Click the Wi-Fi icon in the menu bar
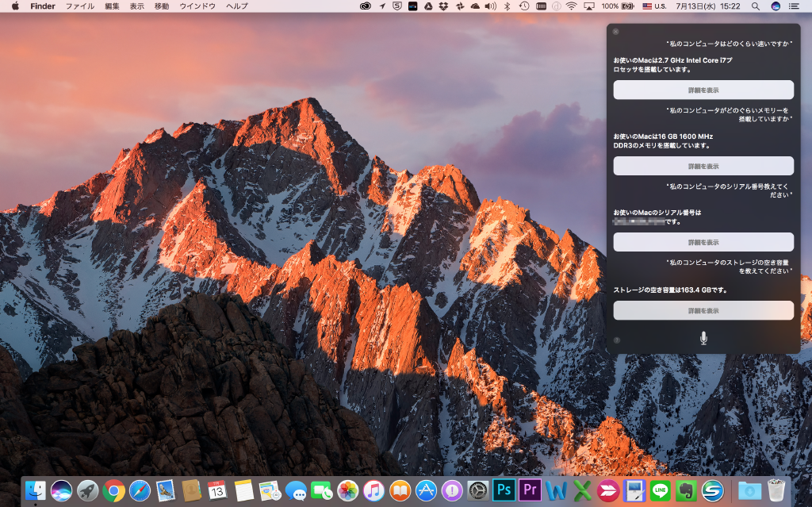The height and width of the screenshot is (507, 812). tap(570, 8)
